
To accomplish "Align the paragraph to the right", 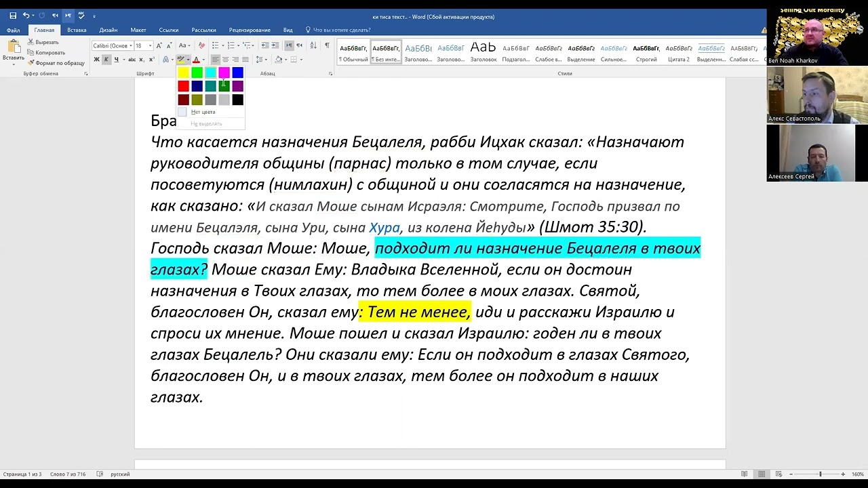I will (235, 60).
